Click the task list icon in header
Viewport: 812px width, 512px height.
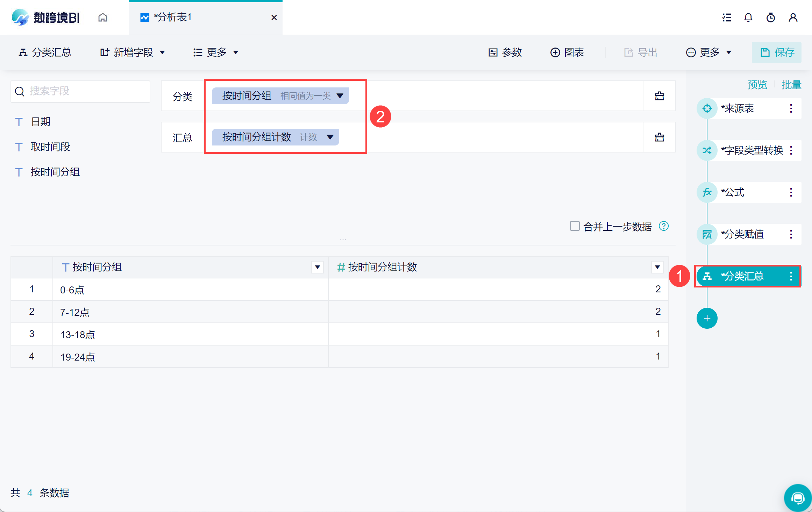(727, 17)
